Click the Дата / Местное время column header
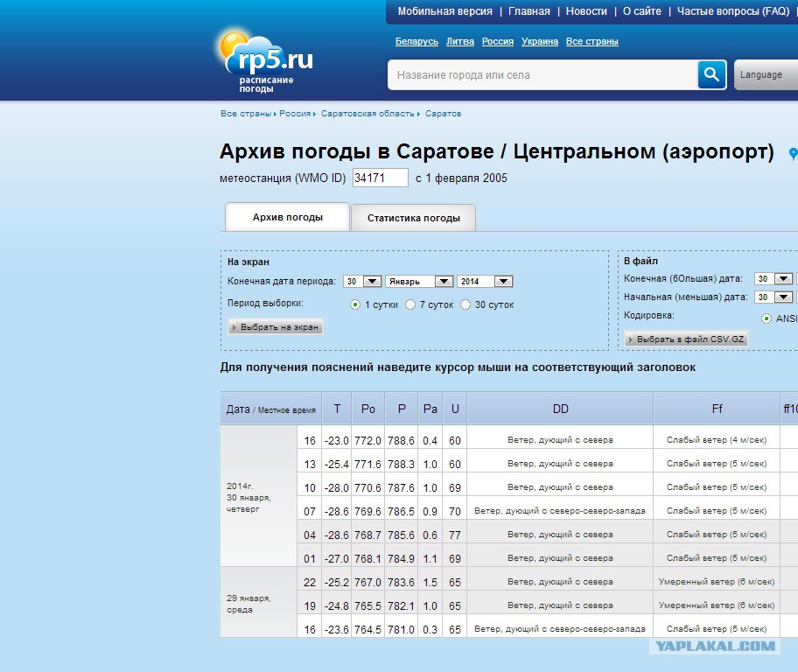Screen dimensions: 798x672 270,409
